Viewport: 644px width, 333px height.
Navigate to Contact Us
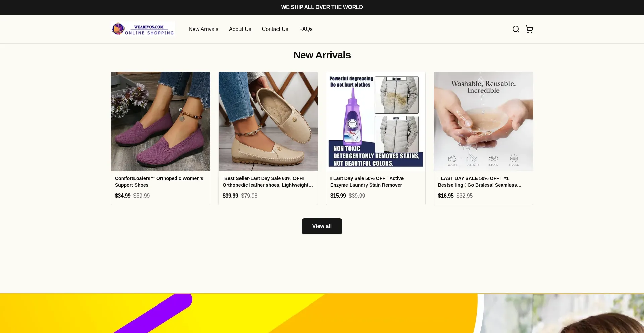point(275,29)
